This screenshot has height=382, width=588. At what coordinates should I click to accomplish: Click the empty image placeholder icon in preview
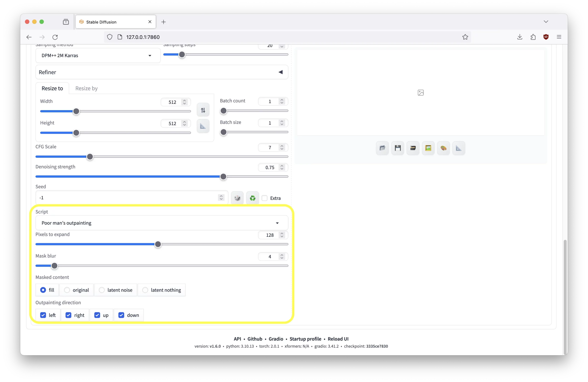(421, 93)
